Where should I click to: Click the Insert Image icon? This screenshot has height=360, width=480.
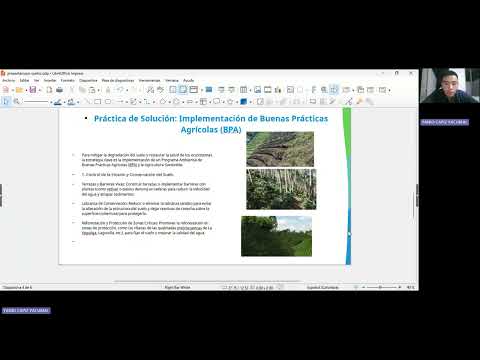[257, 90]
